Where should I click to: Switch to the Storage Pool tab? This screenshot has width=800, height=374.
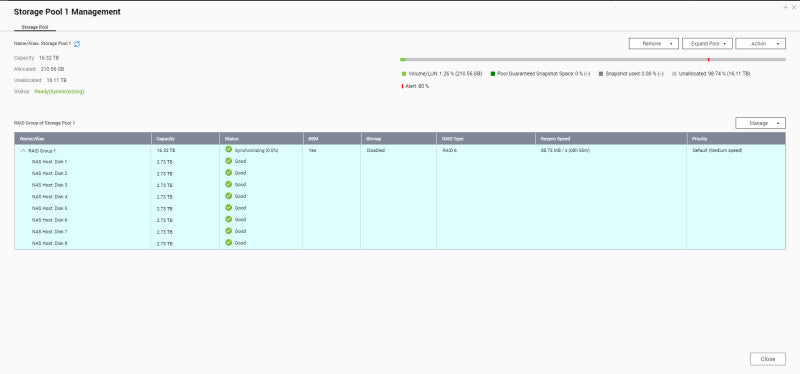pyautogui.click(x=35, y=27)
